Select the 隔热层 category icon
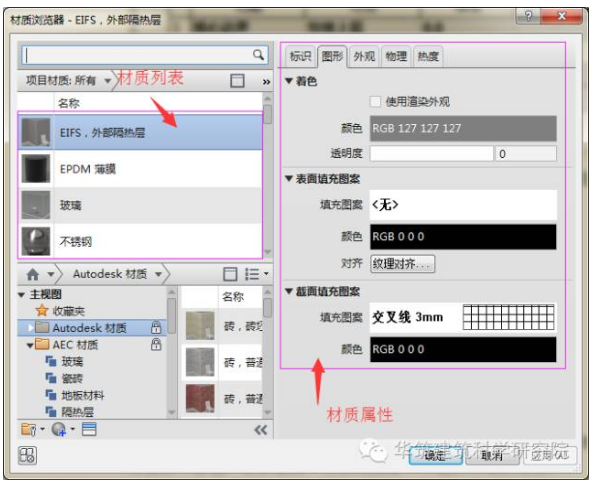 click(x=50, y=411)
